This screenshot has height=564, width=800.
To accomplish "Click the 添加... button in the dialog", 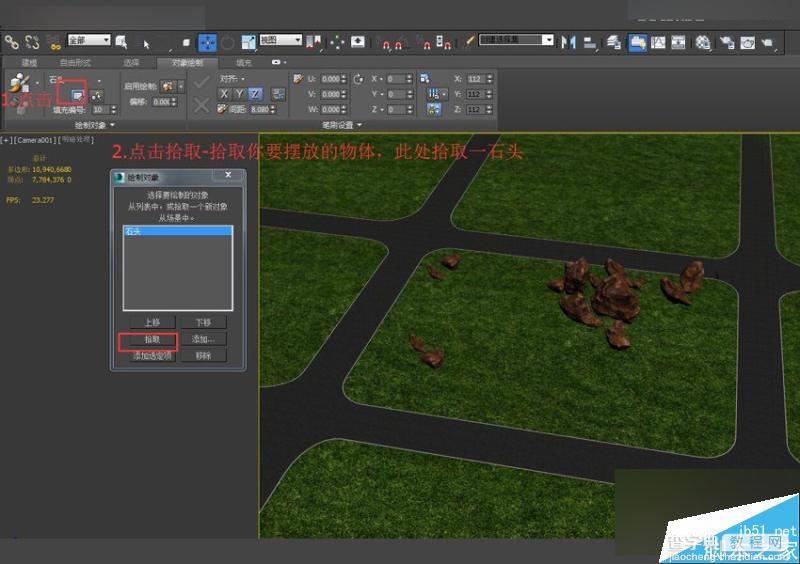I will (203, 339).
